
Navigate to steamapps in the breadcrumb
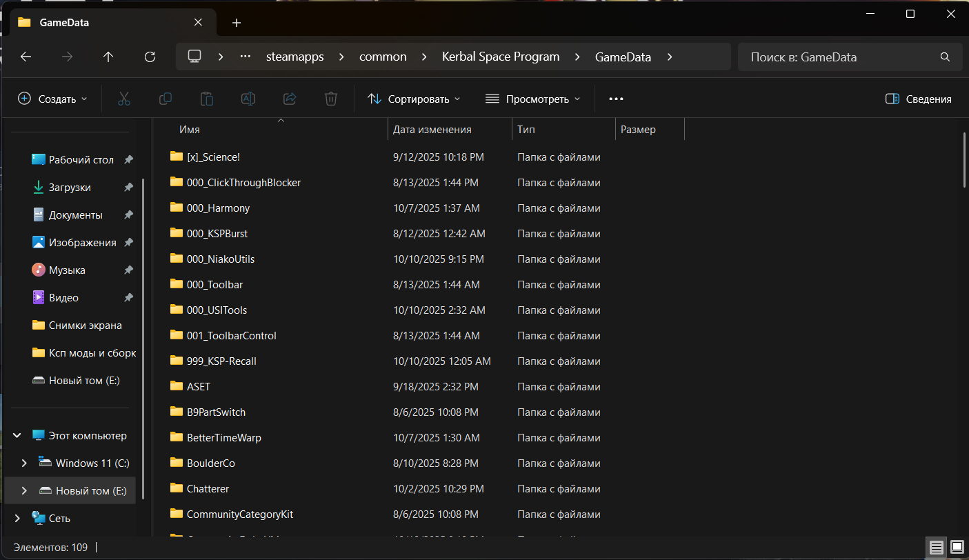pyautogui.click(x=295, y=57)
